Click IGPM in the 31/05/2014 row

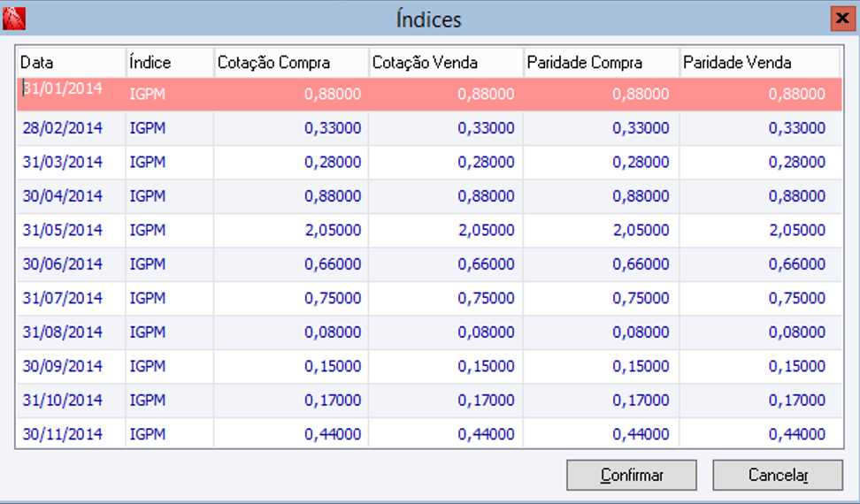tap(148, 230)
